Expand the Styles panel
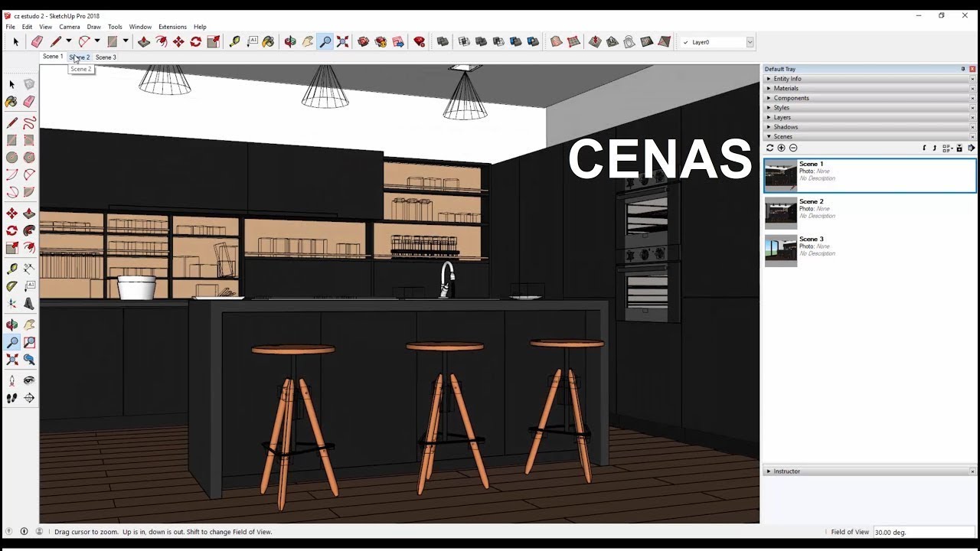980x551 pixels. (x=869, y=108)
